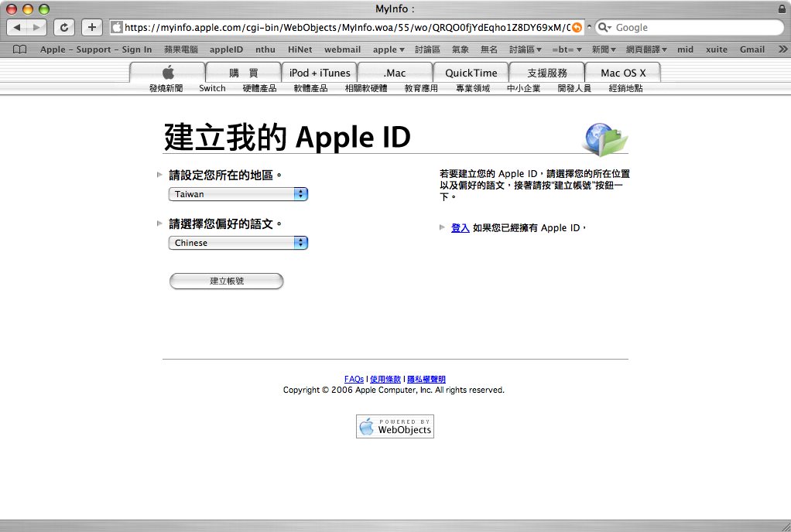Open the 開發人員 sub-navigation link

coord(574,88)
